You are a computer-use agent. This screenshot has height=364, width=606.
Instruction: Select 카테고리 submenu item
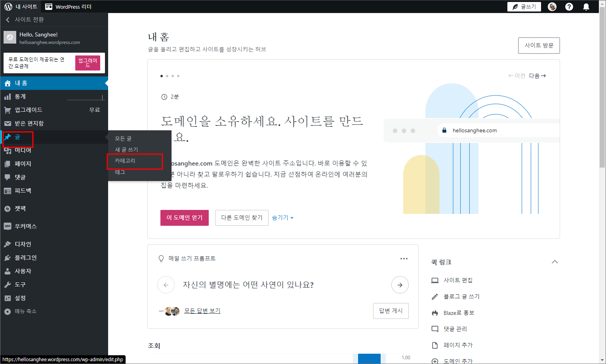coord(125,161)
